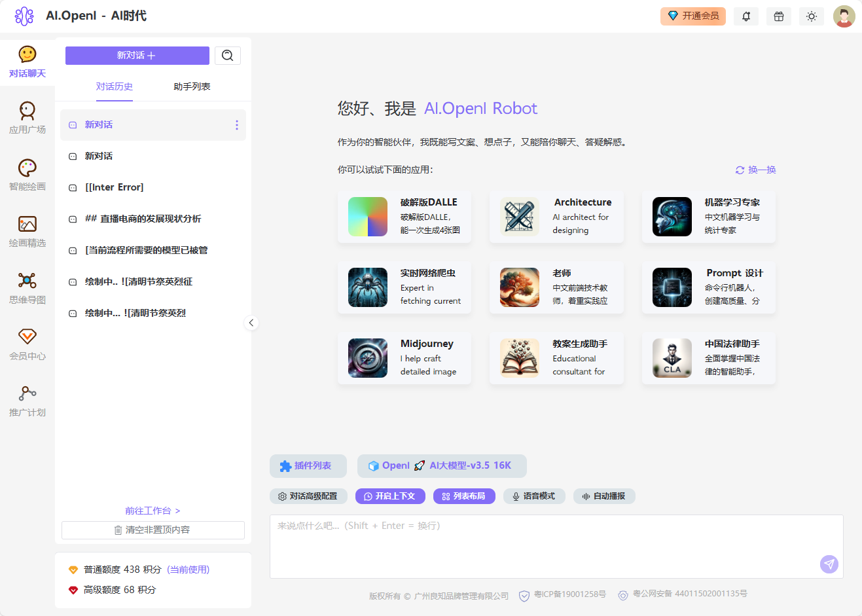Open the 绘制中... ![清明节祭英烈 conversation
The width and height of the screenshot is (862, 616).
pyautogui.click(x=153, y=313)
